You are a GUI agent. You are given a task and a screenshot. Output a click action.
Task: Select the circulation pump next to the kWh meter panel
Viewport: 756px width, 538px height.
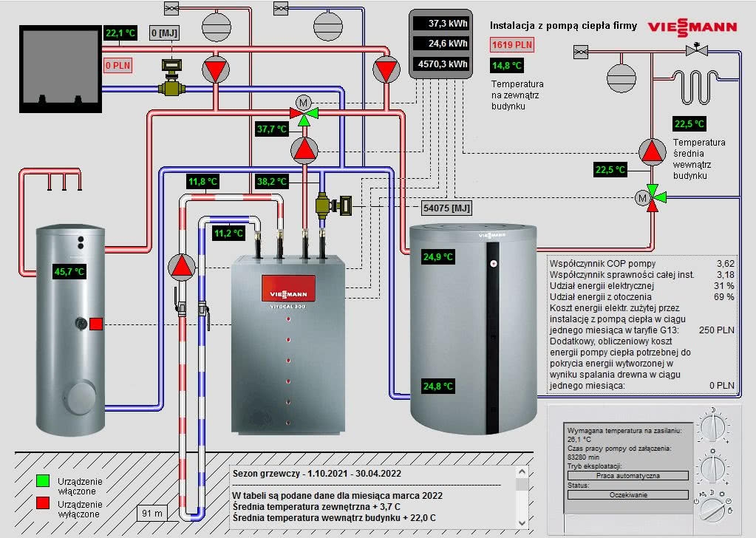(386, 70)
